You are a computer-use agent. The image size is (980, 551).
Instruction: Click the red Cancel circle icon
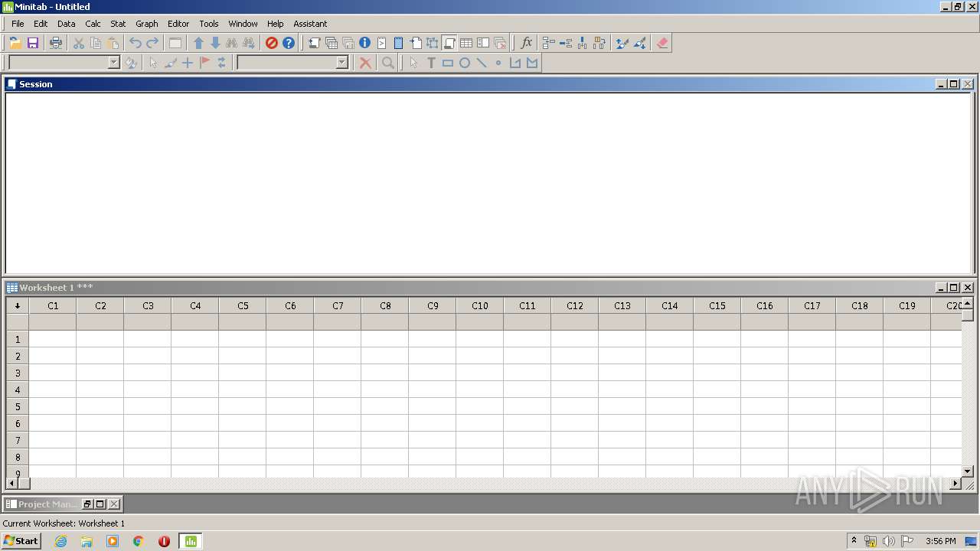272,43
